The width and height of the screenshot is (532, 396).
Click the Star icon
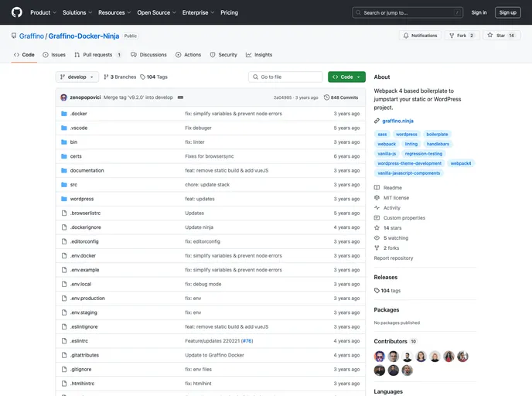(490, 36)
